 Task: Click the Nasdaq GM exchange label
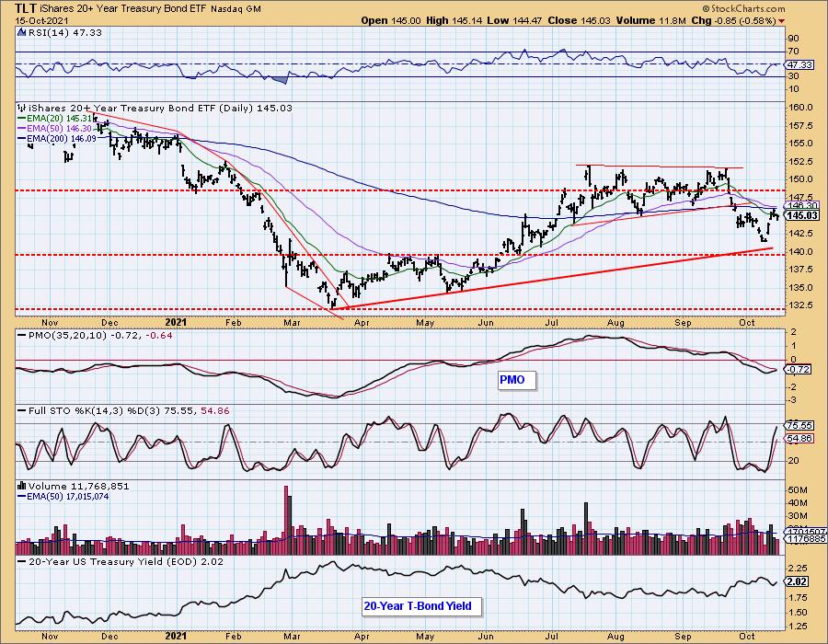(236, 9)
